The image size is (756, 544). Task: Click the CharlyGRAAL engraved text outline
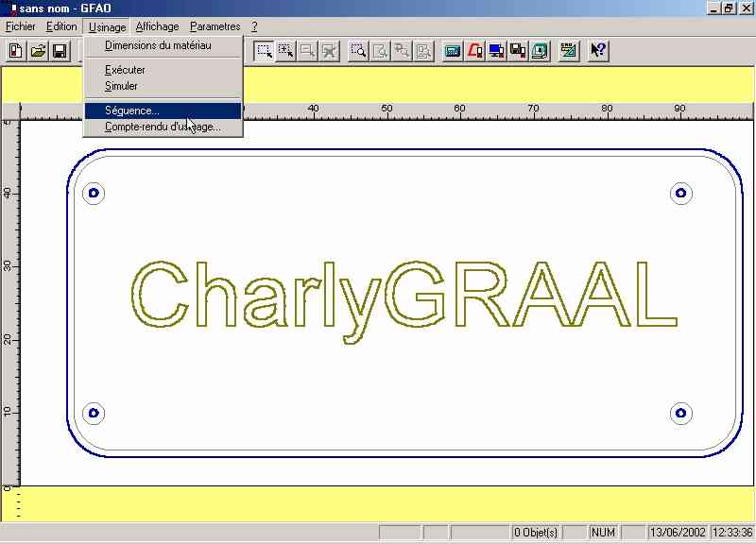pyautogui.click(x=404, y=301)
